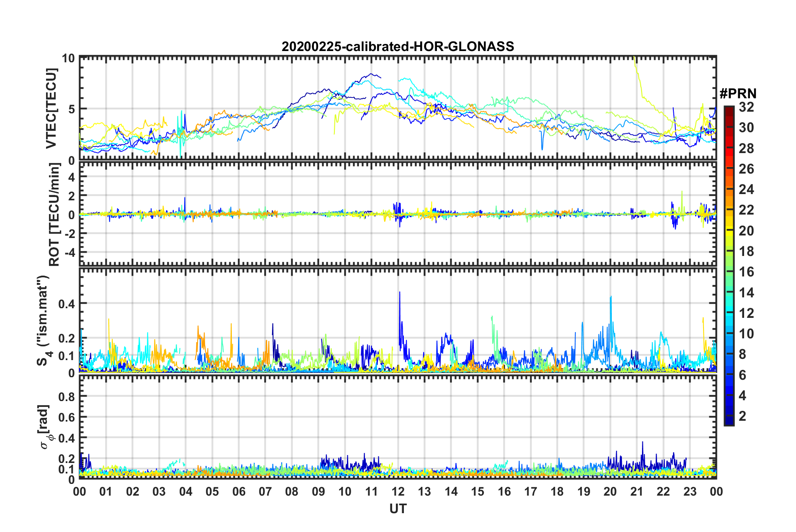Click ROT y-axis tick label -4
The image size is (796, 532).
[69, 253]
